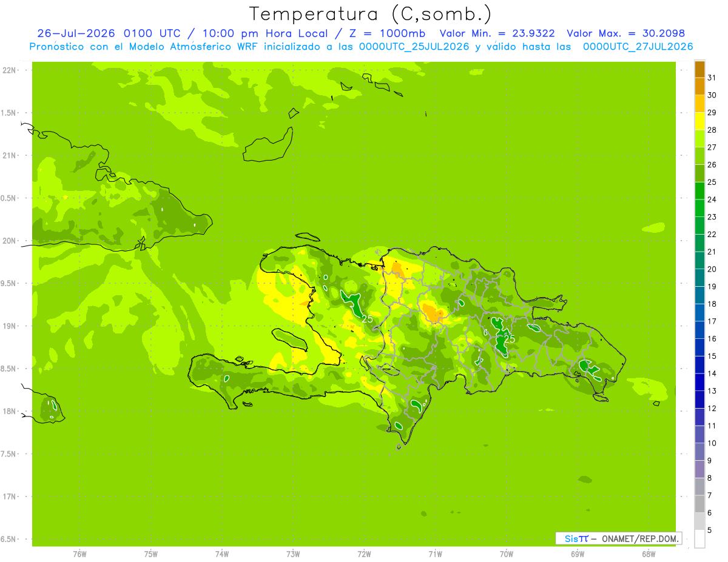Viewport: 728px width, 562px height.
Task: Click the 68W longitude axis label
Action: click(x=649, y=554)
